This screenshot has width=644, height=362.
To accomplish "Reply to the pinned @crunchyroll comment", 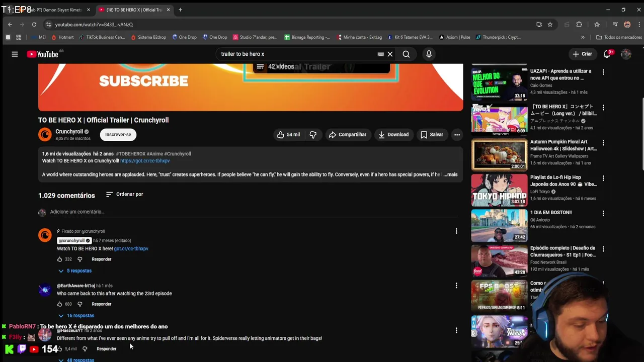I will pyautogui.click(x=101, y=259).
